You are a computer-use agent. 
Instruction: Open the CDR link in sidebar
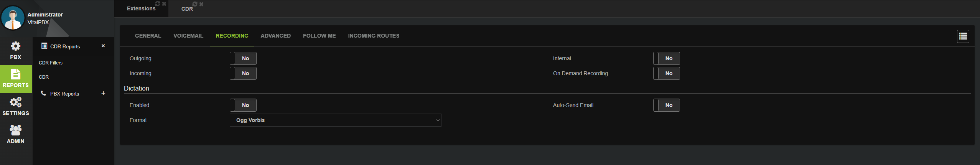[44, 77]
